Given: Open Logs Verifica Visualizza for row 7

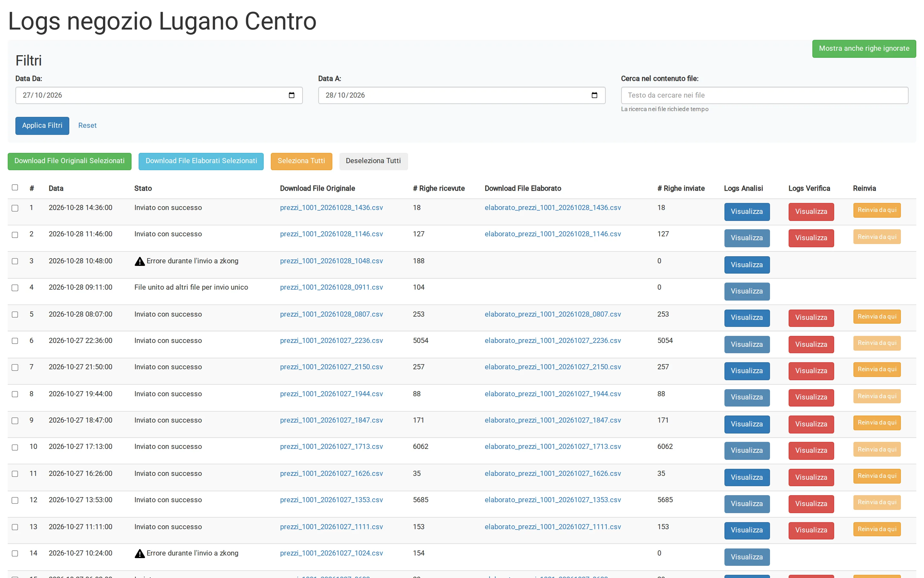Looking at the screenshot, I should tap(811, 371).
